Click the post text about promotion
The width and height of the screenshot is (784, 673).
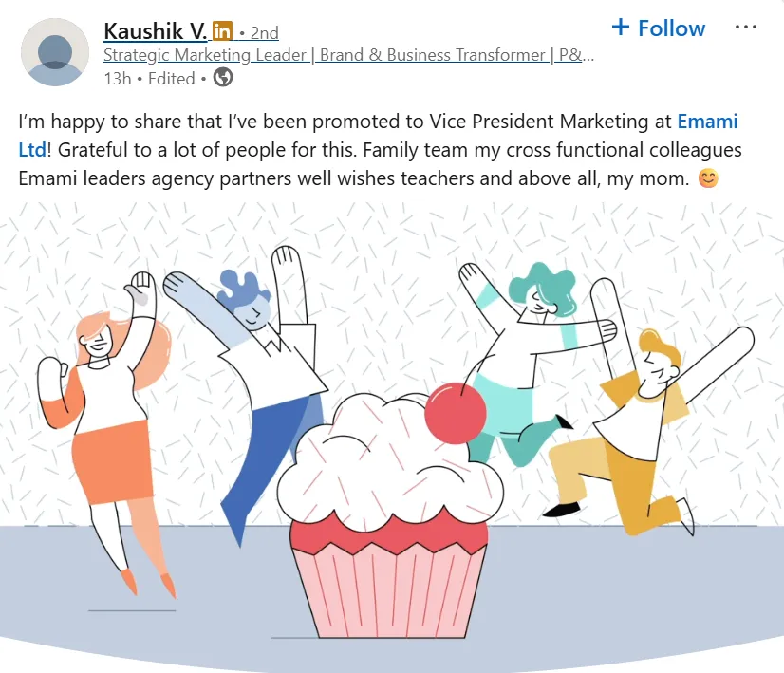(380, 150)
